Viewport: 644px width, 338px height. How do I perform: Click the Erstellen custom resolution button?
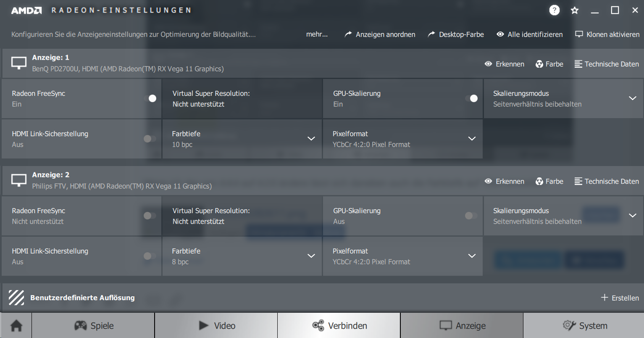pos(620,298)
